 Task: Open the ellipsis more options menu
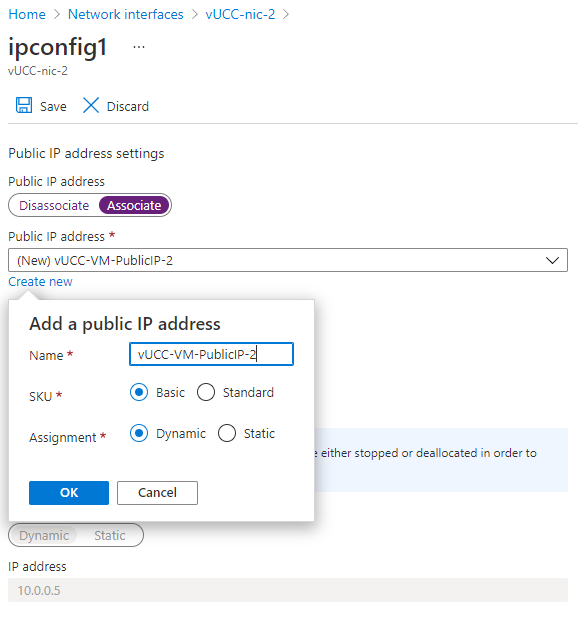[138, 47]
